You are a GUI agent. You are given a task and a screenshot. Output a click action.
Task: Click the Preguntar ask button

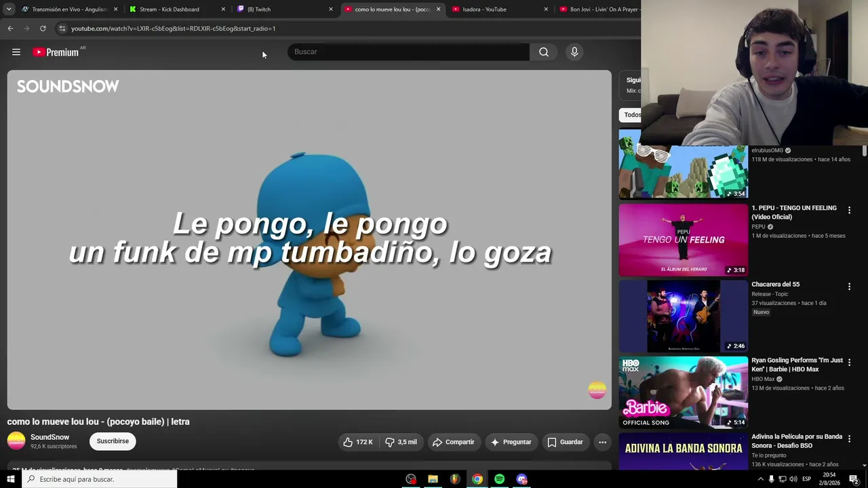tap(511, 442)
